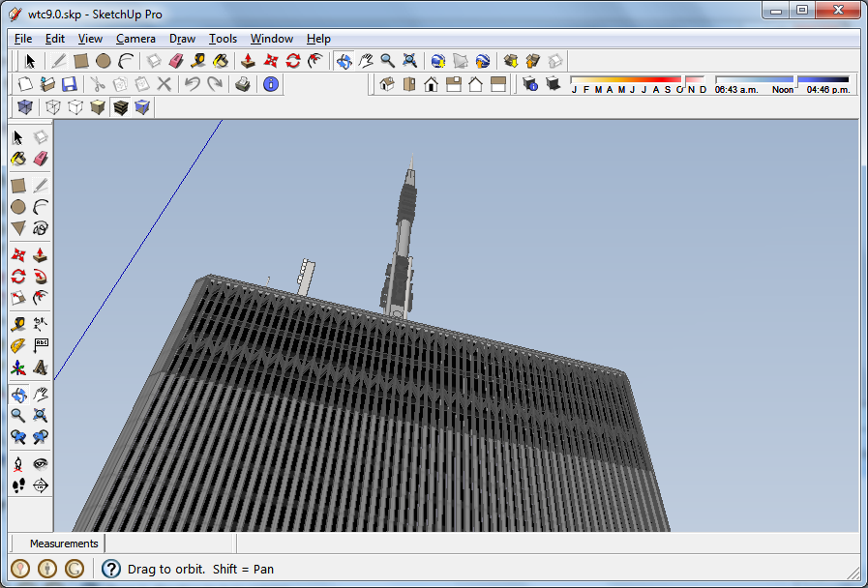Screen dimensions: 868x588
Task: Open the View menu
Action: click(90, 39)
